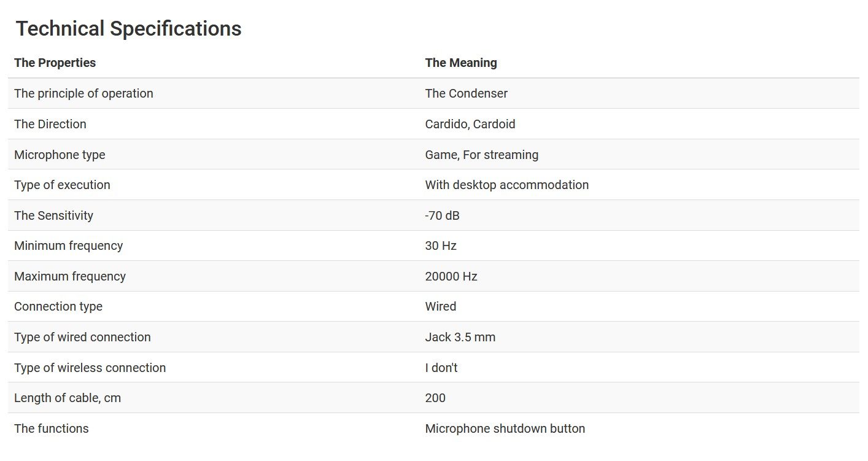
Task: Select the "Microphone type" property label
Action: tap(60, 155)
